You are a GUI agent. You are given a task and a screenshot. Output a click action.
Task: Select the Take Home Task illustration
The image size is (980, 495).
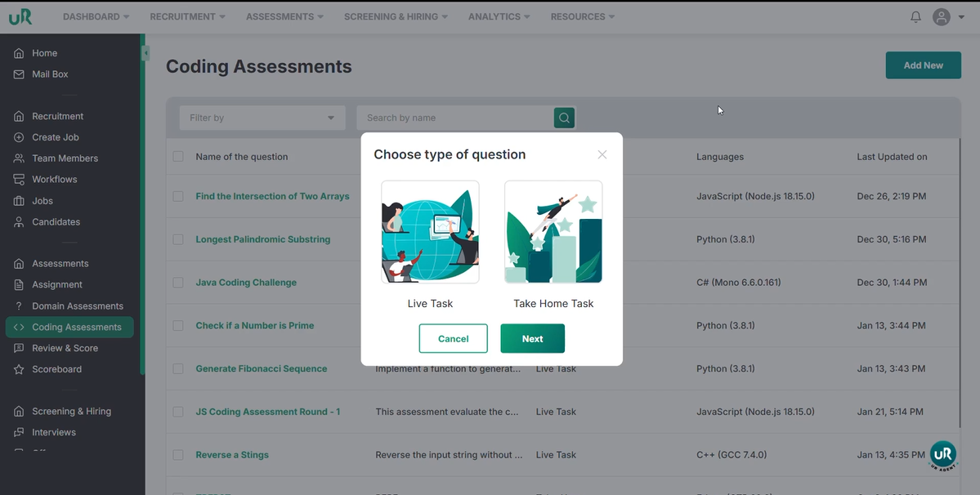pyautogui.click(x=553, y=233)
